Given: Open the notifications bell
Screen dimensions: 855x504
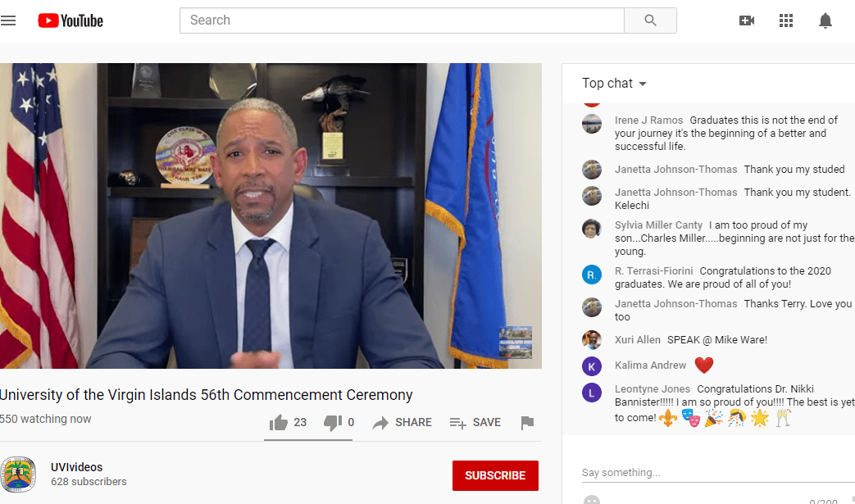Looking at the screenshot, I should click(825, 20).
